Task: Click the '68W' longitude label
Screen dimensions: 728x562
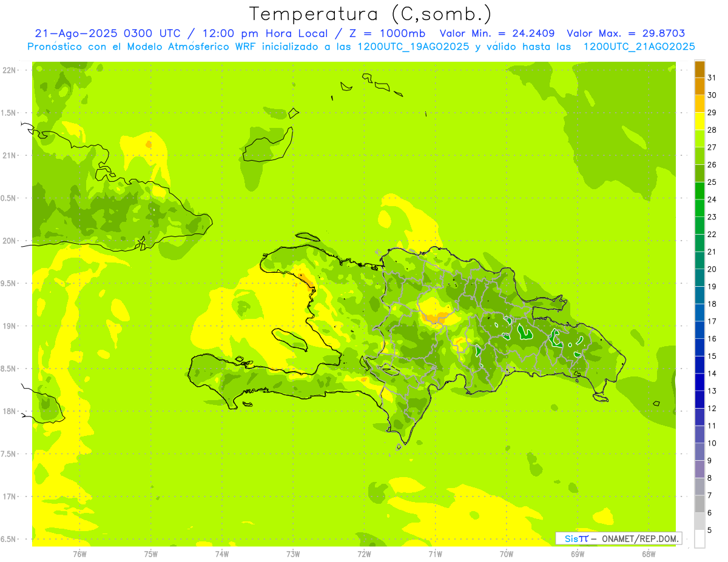Action: pyautogui.click(x=649, y=554)
